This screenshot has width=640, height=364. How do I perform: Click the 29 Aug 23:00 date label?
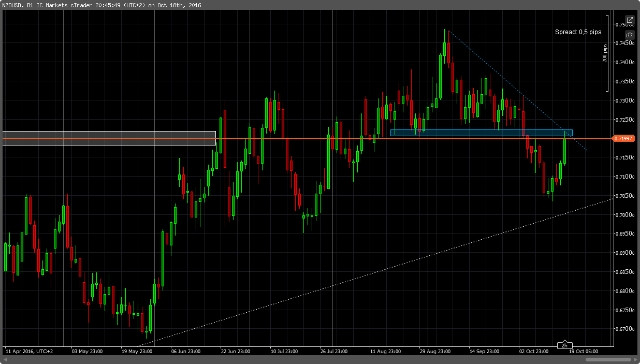[x=435, y=352]
